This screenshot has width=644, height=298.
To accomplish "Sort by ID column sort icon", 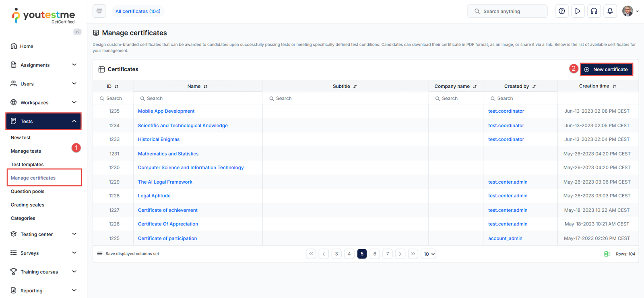I will coord(116,87).
